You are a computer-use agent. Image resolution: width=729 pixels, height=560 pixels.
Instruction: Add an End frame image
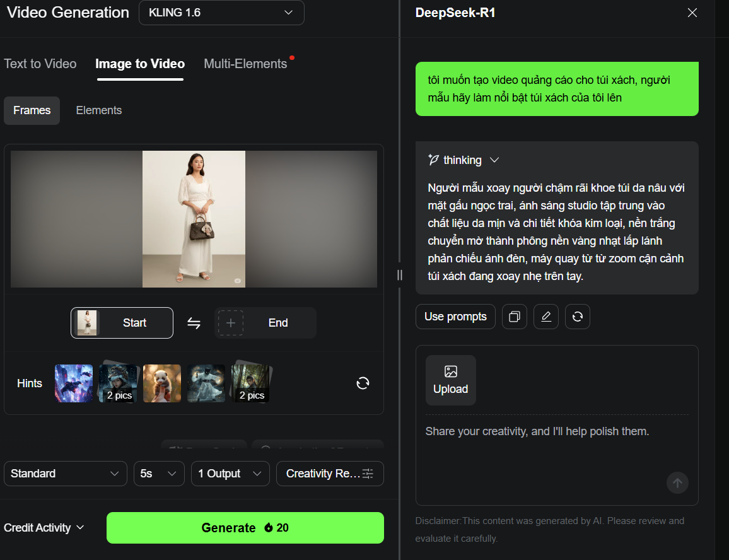265,323
